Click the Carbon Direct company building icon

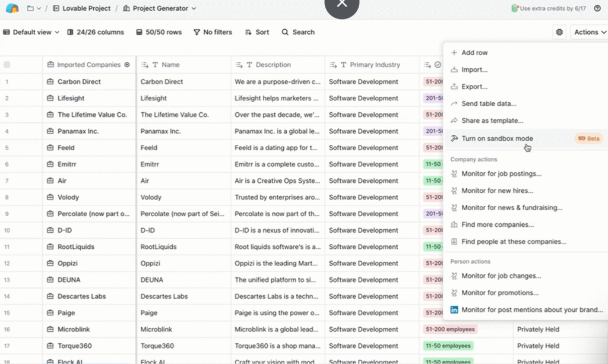tap(50, 82)
